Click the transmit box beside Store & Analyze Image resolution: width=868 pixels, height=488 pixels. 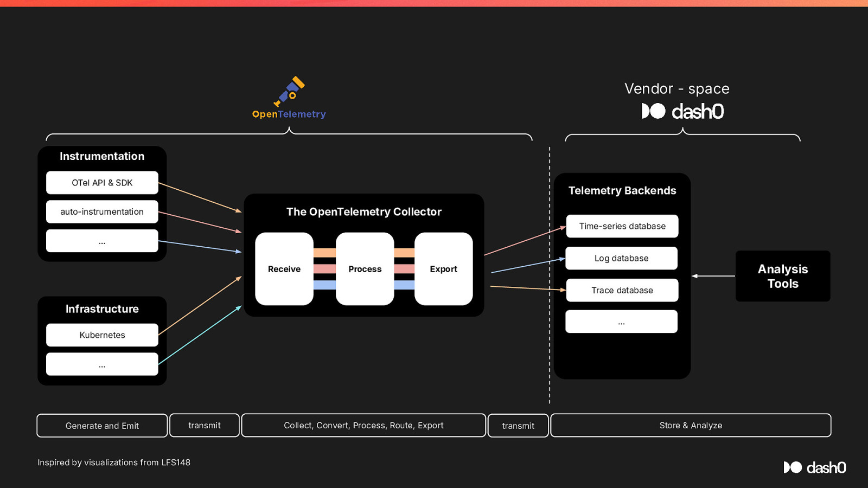tap(518, 426)
